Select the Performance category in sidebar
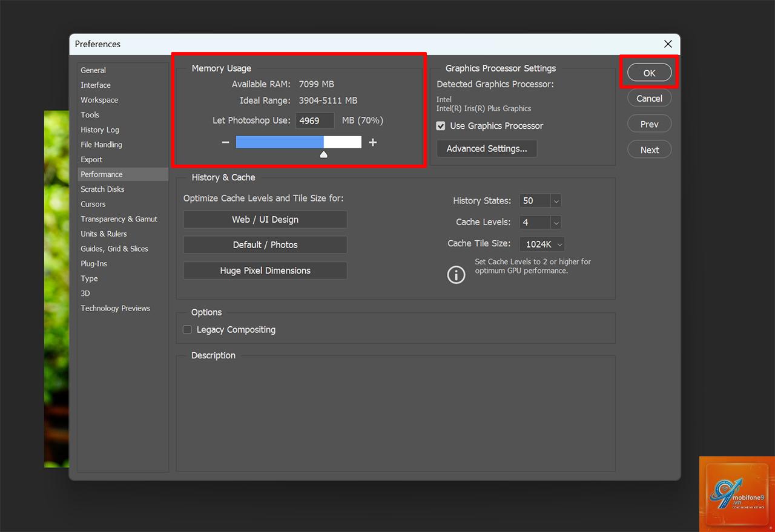 tap(123, 174)
